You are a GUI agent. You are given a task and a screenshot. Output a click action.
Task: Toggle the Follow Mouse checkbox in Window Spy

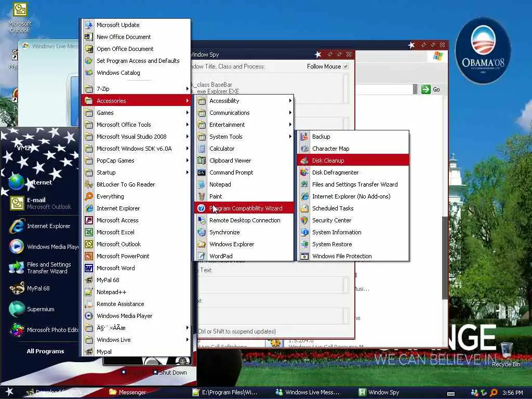345,66
